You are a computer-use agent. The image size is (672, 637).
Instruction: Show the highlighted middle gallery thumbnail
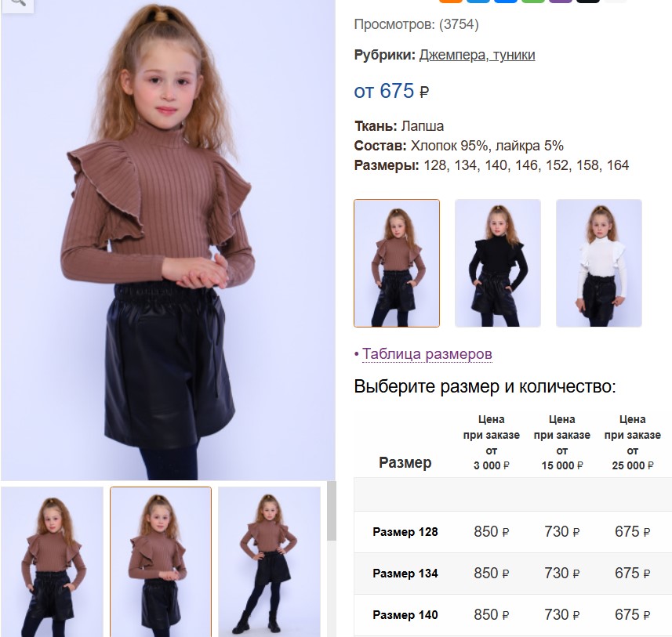(161, 562)
